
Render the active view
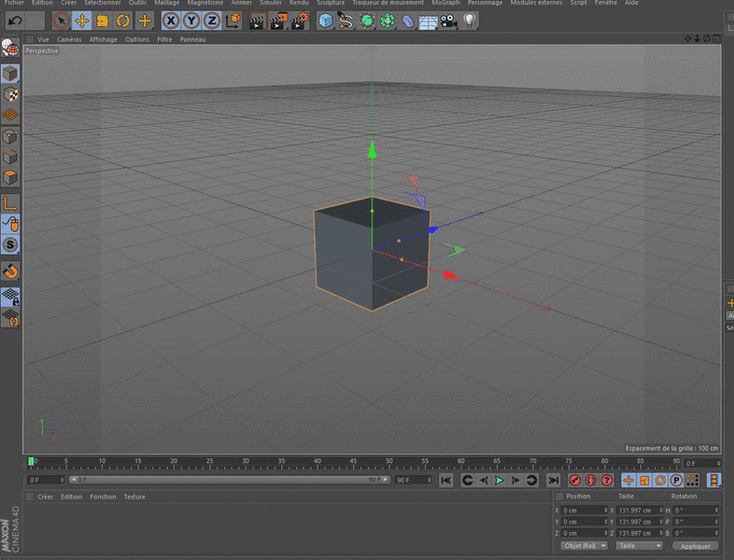257,21
